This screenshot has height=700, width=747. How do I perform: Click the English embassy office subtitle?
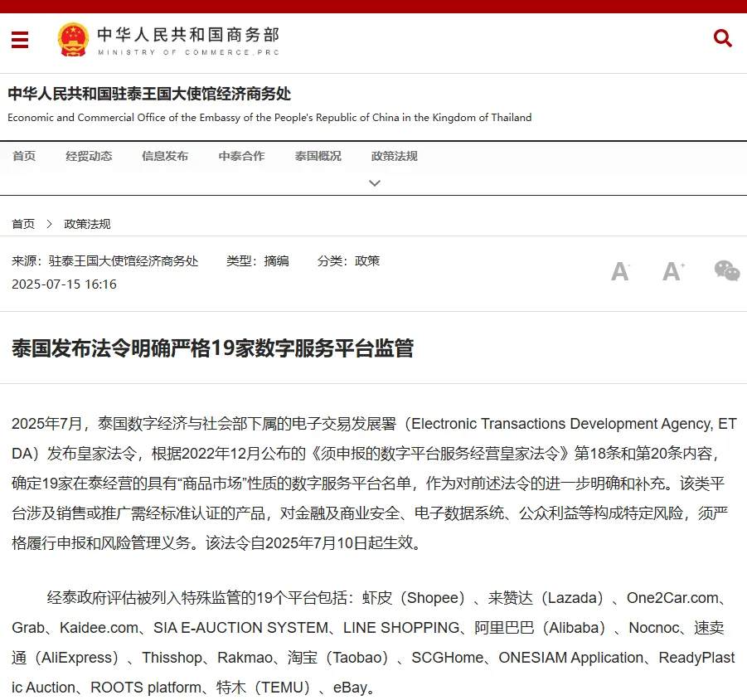pos(269,118)
